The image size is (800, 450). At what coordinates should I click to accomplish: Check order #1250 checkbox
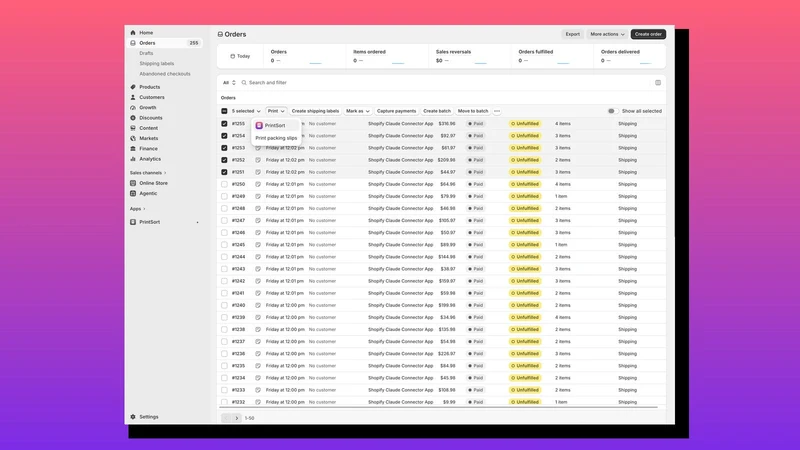point(224,184)
